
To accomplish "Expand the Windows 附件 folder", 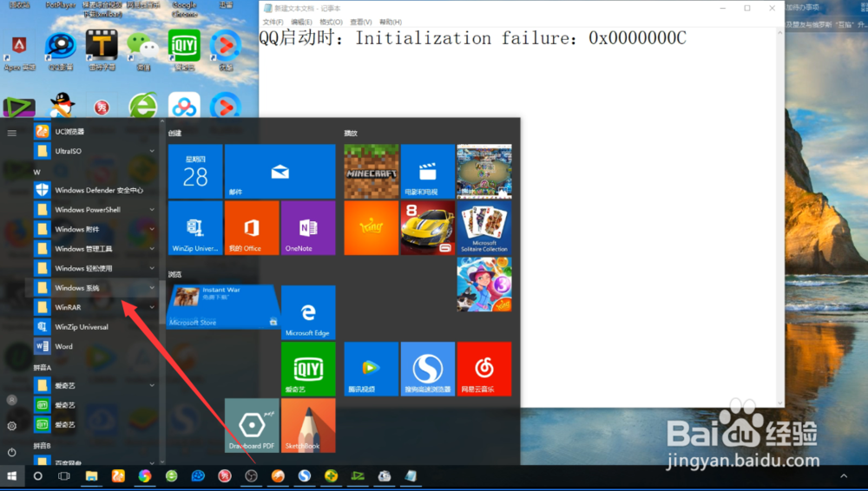I will [94, 229].
